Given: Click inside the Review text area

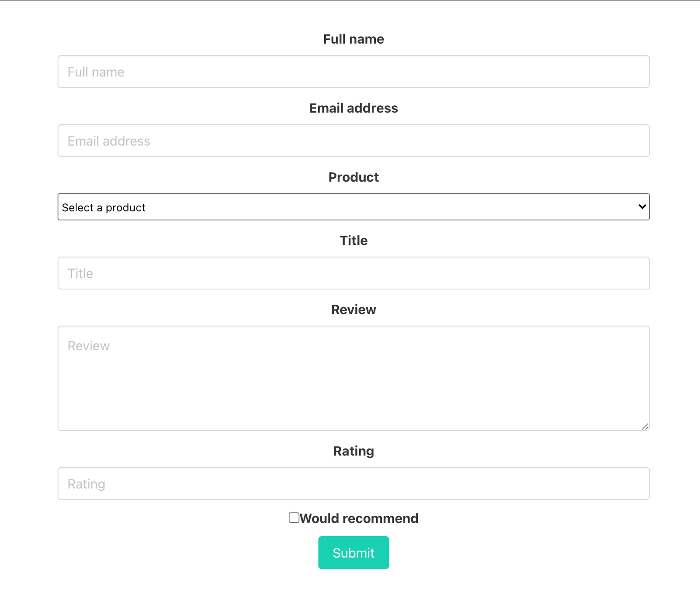Looking at the screenshot, I should coord(353,376).
